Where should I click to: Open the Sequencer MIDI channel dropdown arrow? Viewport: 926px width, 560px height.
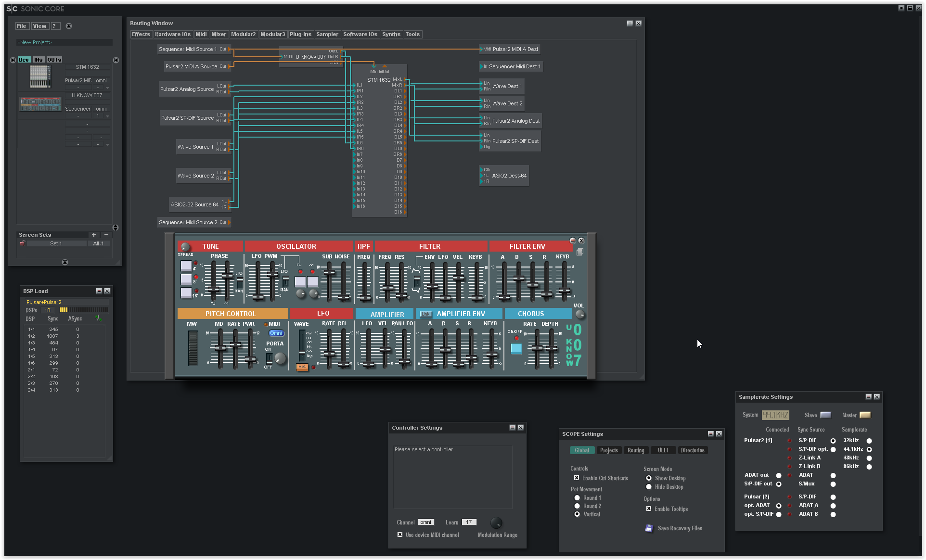[107, 116]
